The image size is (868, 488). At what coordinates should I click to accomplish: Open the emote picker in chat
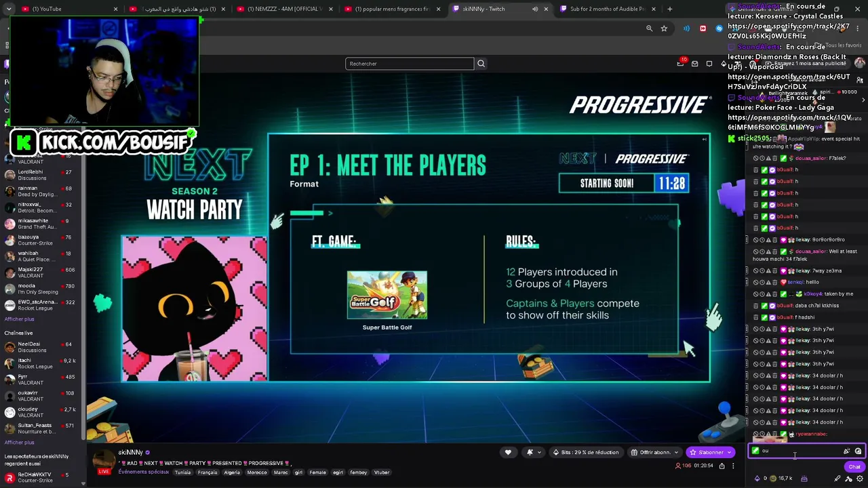[858, 451]
